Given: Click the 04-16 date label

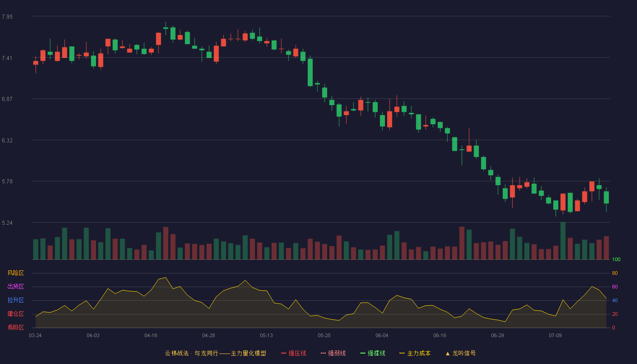Looking at the screenshot, I should click(x=151, y=335).
